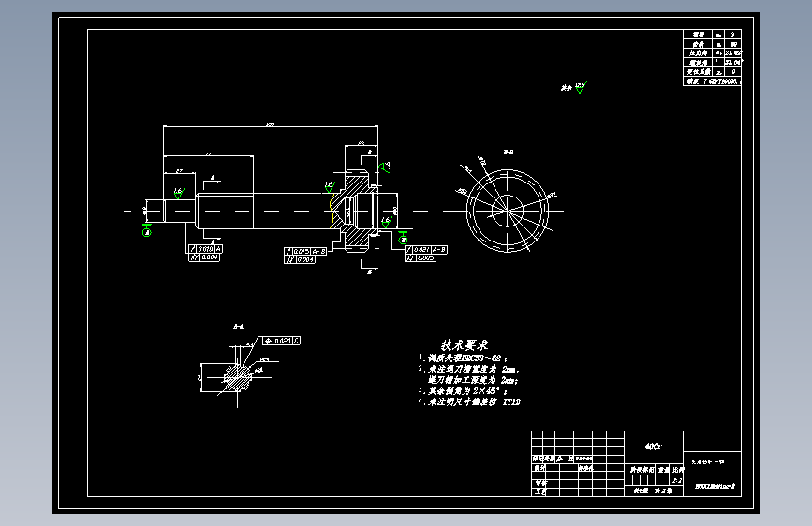Select the overall length dimension text above the shaft

click(271, 124)
